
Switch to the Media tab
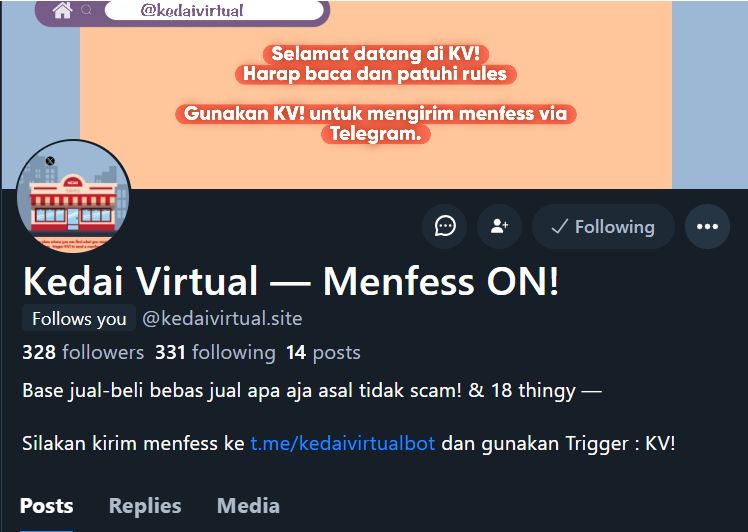coord(248,506)
